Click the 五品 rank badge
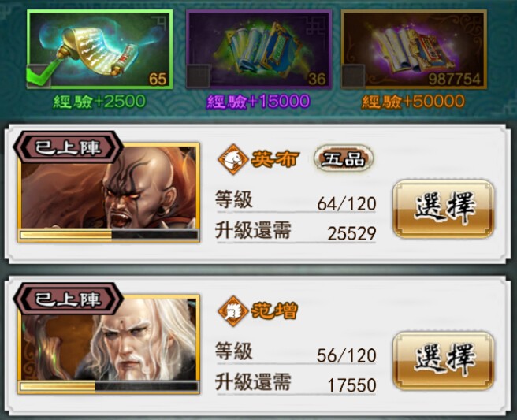 click(344, 159)
